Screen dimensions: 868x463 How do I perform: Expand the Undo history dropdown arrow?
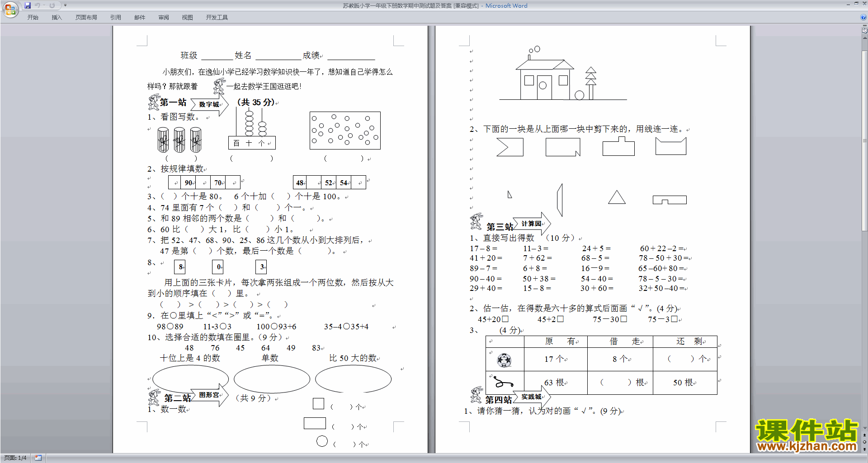44,5
